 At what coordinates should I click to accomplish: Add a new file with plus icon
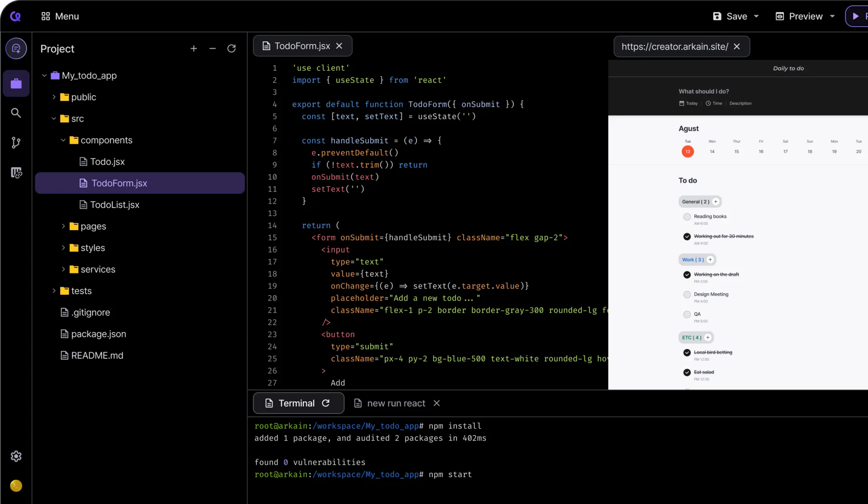(x=193, y=48)
